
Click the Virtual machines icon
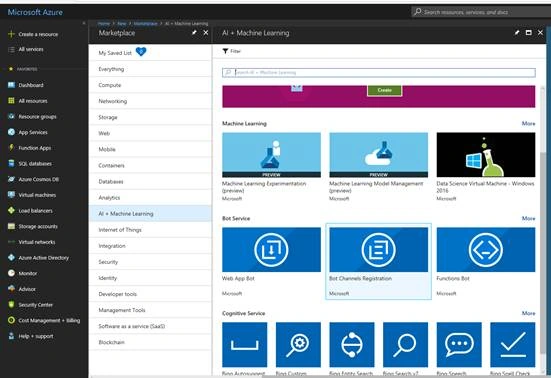coord(11,195)
